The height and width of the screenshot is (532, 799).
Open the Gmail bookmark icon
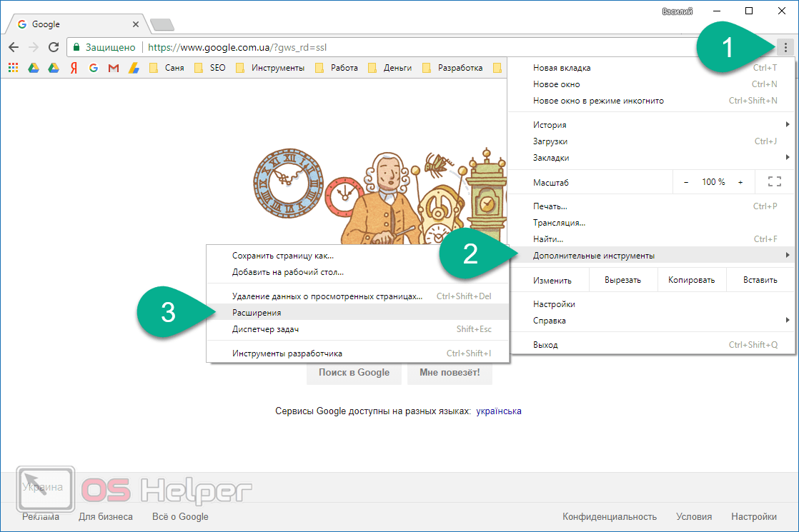[114, 68]
